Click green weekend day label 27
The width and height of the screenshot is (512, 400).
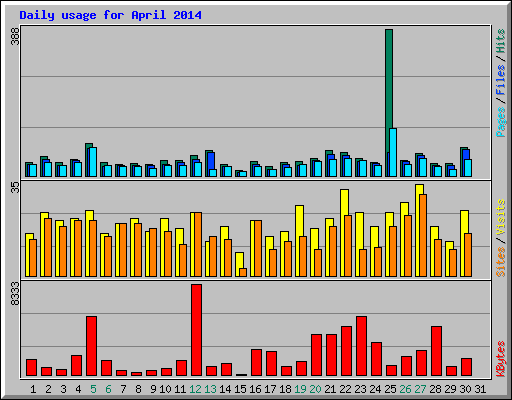[x=420, y=389]
